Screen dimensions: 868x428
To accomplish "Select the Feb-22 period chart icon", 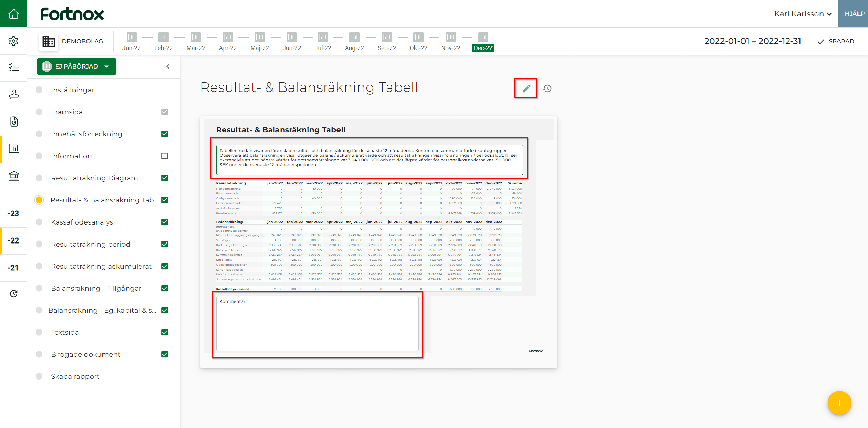I will pyautogui.click(x=163, y=37).
